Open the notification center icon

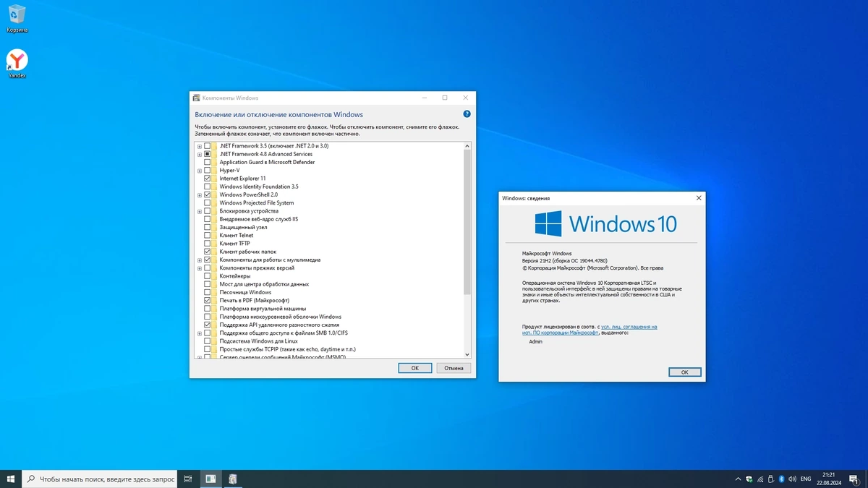[855, 479]
